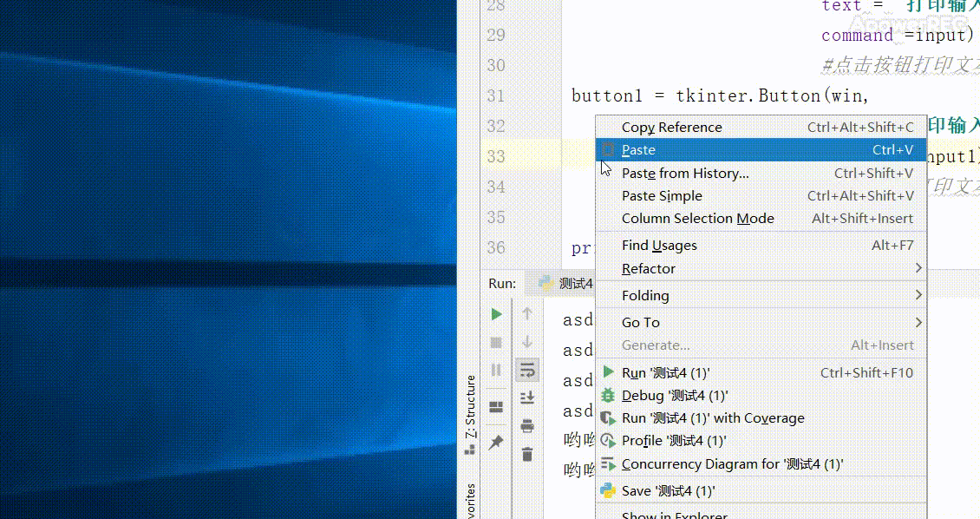The image size is (980, 519).
Task: Expand the Refactor submenu
Action: coord(761,269)
